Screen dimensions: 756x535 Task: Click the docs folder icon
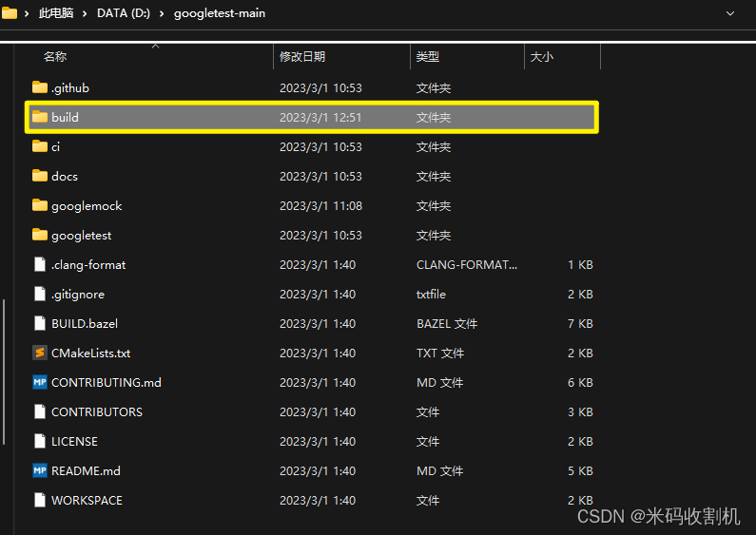pos(40,176)
